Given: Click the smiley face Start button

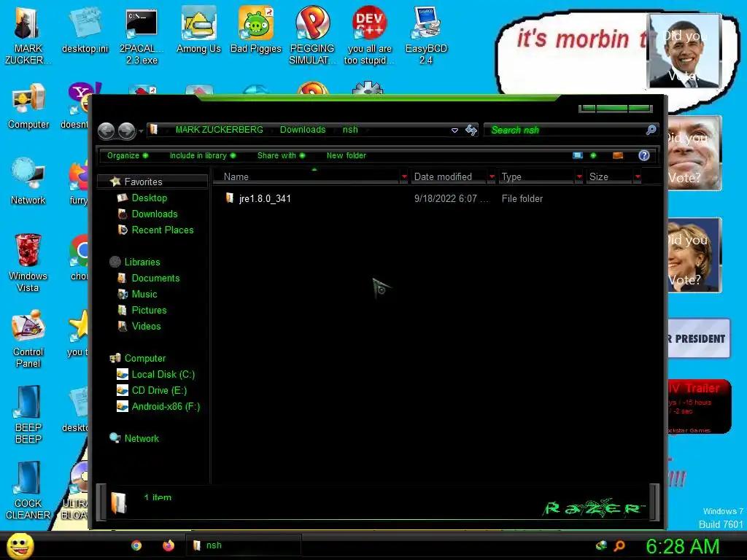Looking at the screenshot, I should click(x=20, y=545).
